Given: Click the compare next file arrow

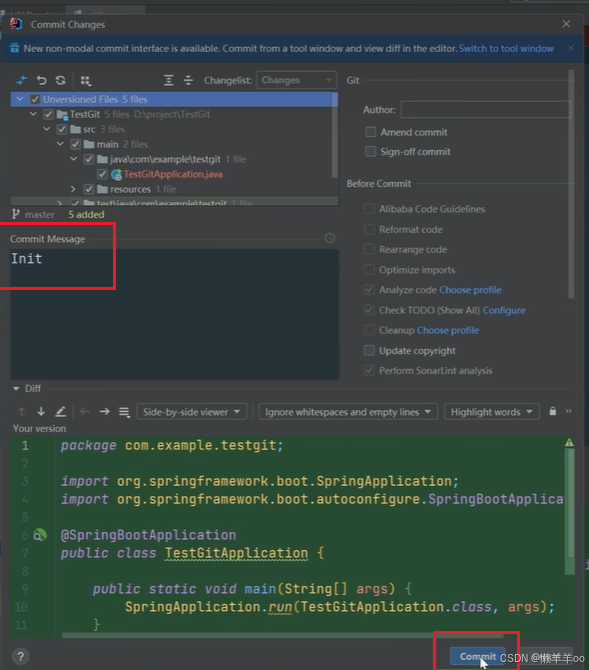Looking at the screenshot, I should (105, 411).
